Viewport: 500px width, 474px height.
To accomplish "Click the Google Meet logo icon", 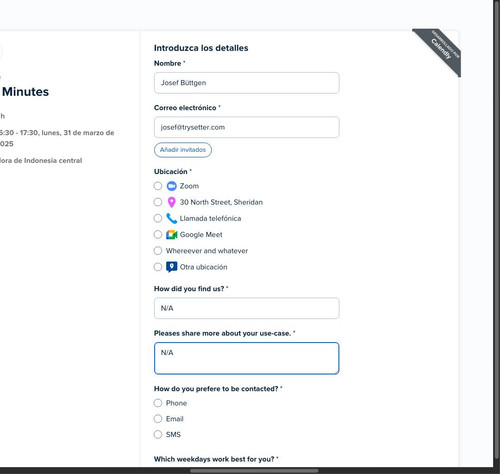I will click(171, 235).
